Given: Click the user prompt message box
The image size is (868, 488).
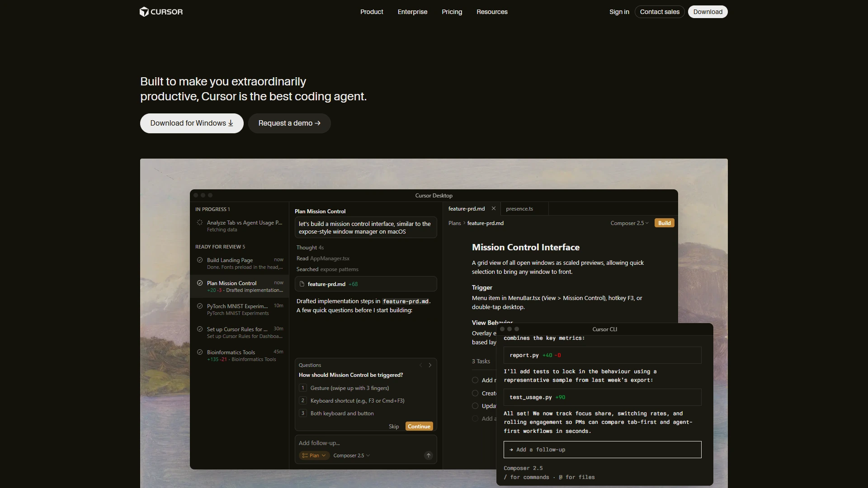Looking at the screenshot, I should 366,228.
